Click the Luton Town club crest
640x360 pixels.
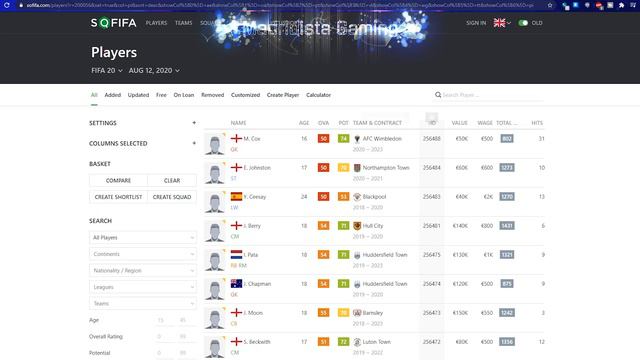(357, 342)
